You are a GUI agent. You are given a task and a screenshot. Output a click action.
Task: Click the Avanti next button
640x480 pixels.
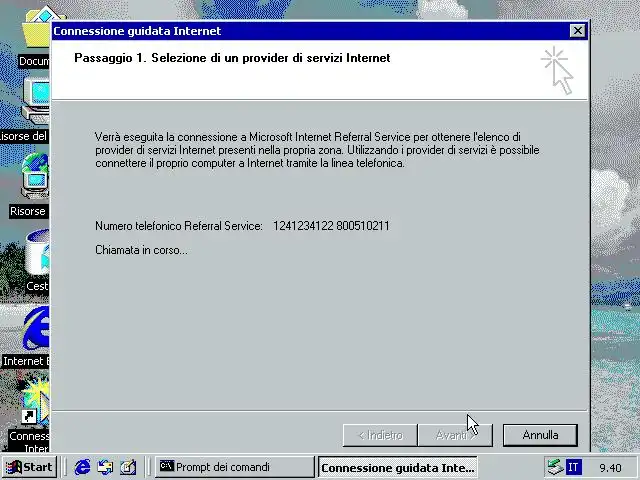click(x=455, y=435)
